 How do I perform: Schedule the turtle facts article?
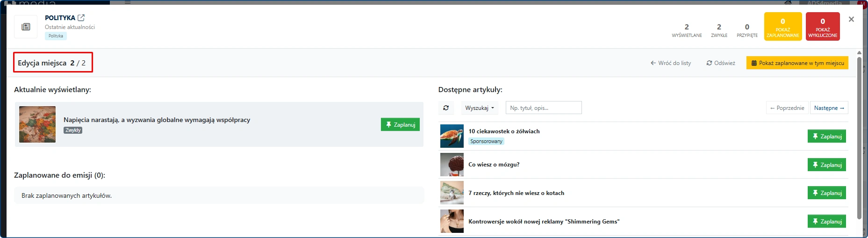tap(826, 137)
